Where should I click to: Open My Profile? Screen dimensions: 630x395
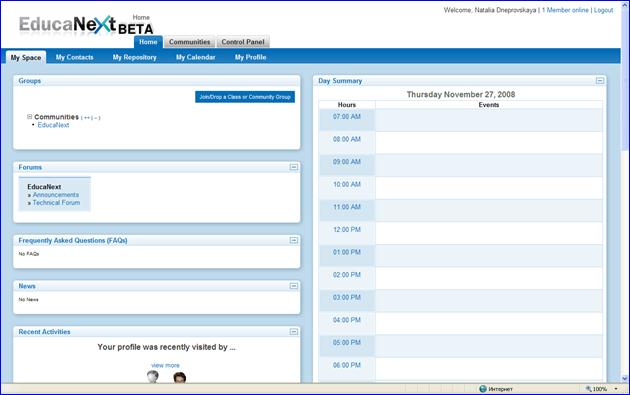click(x=251, y=57)
